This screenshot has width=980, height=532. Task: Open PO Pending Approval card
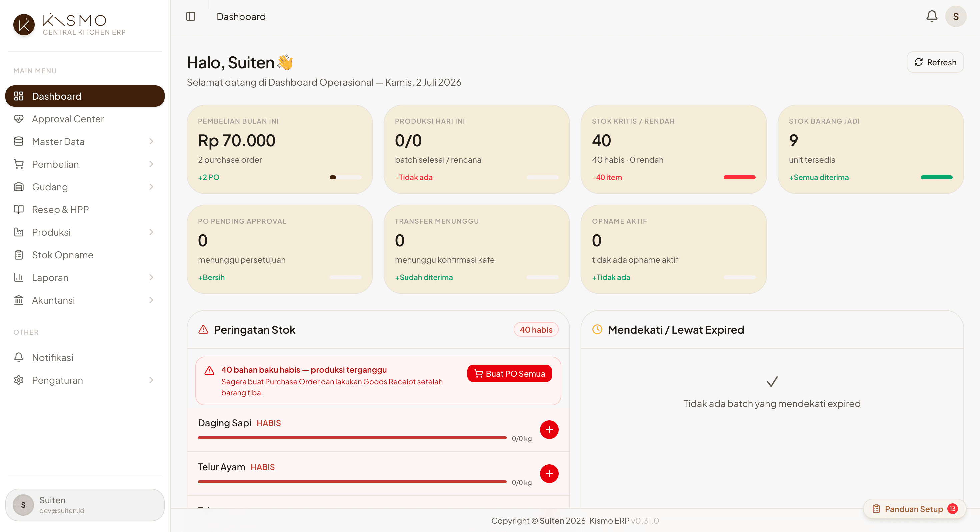point(279,249)
